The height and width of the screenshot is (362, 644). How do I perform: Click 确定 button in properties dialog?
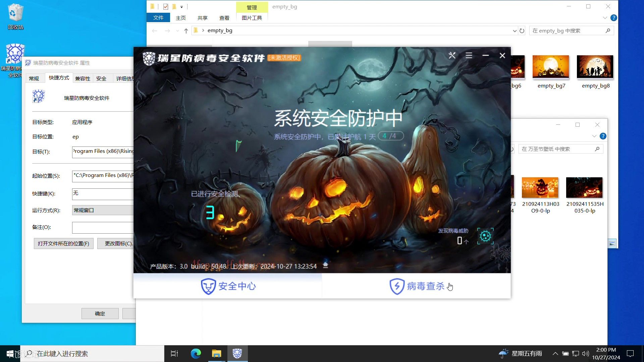point(100,313)
